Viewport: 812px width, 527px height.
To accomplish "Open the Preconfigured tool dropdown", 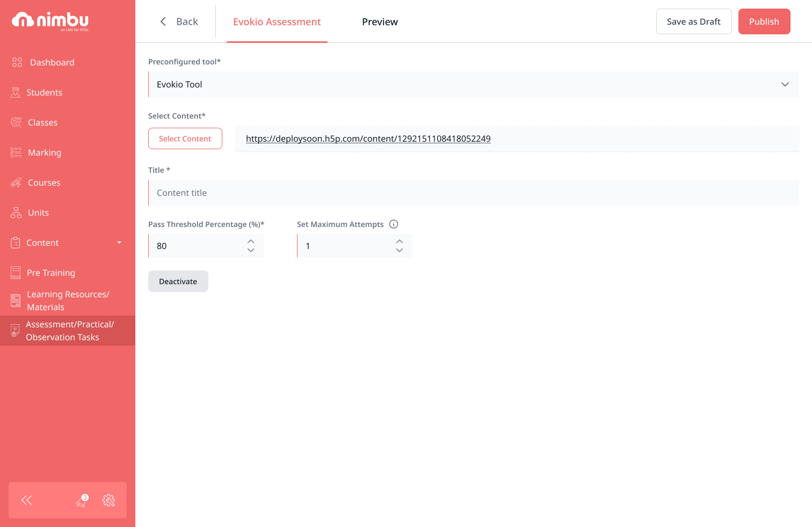I will pos(474,84).
